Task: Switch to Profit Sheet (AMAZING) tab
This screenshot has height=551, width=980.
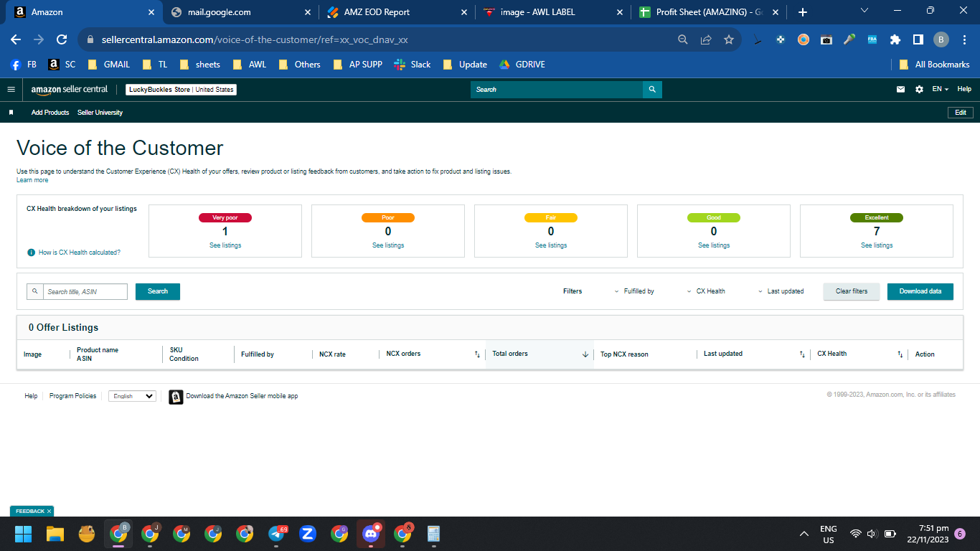Action: click(708, 12)
